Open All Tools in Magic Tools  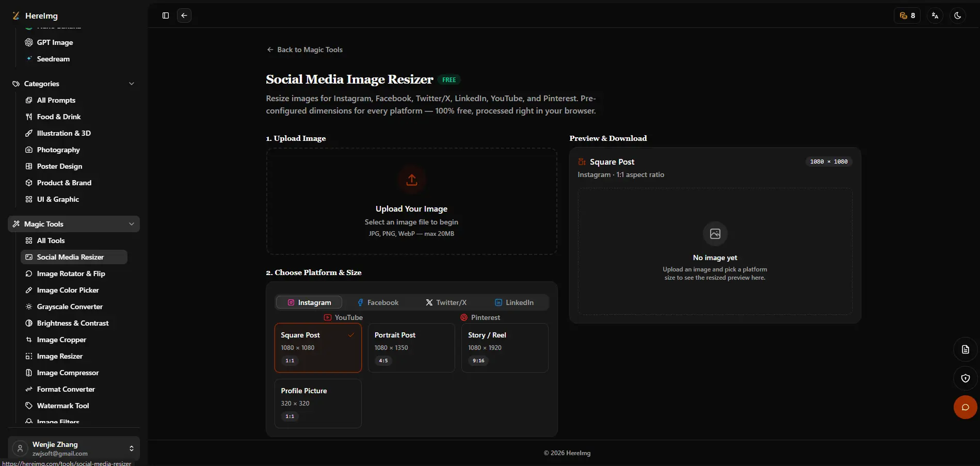click(74, 240)
